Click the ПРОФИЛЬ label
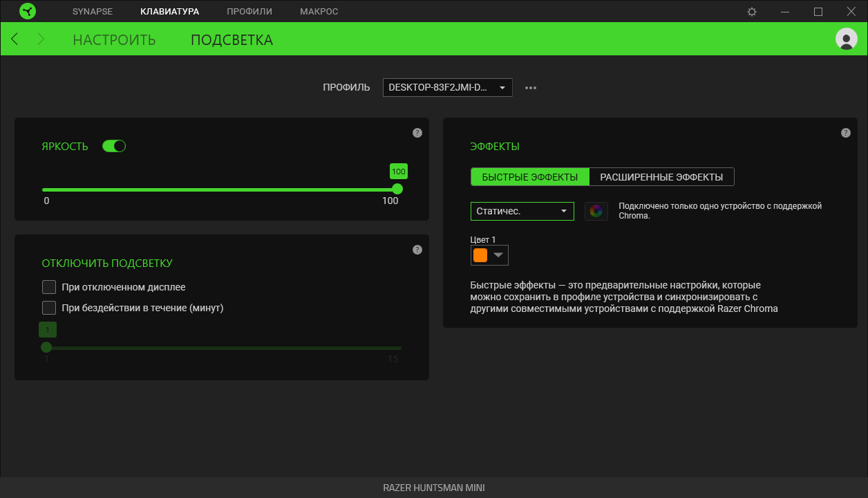 [347, 88]
